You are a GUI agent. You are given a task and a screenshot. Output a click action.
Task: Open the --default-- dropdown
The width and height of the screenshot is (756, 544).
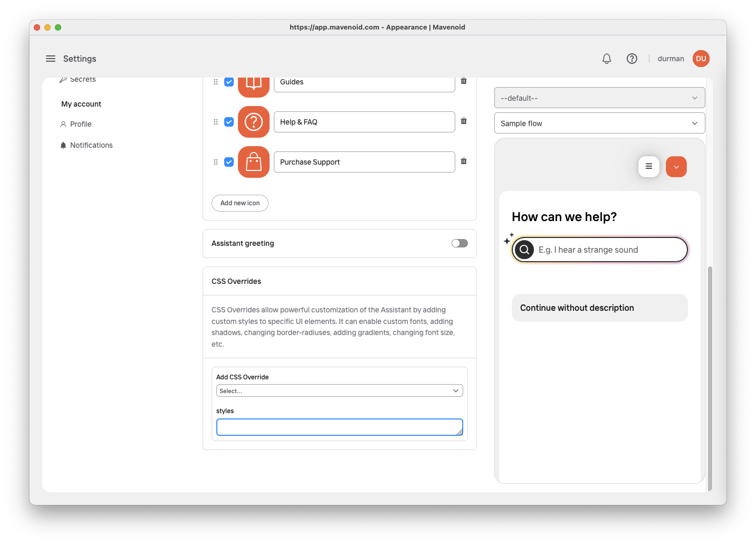pos(599,98)
